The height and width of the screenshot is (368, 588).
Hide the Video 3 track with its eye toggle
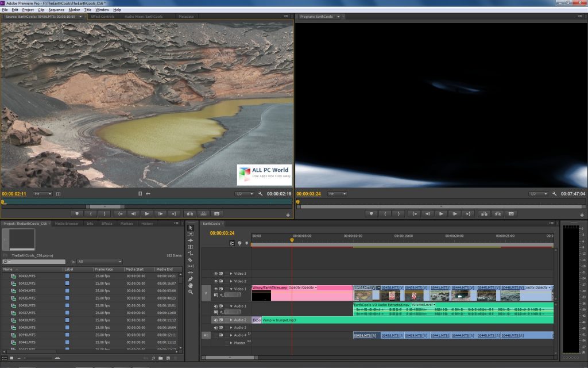coord(216,274)
